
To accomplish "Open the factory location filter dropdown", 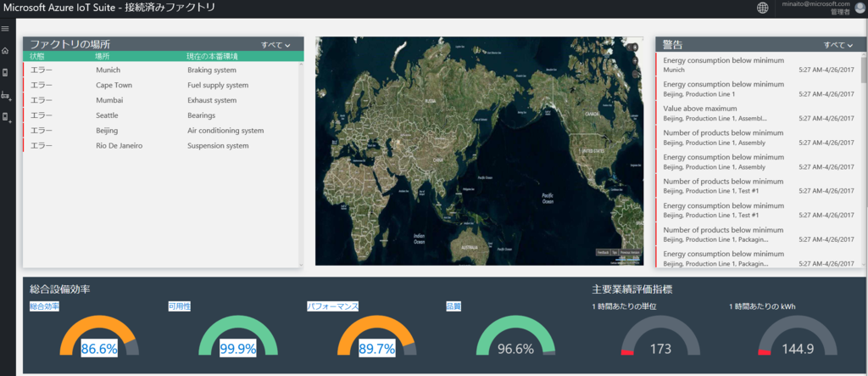I will [275, 45].
